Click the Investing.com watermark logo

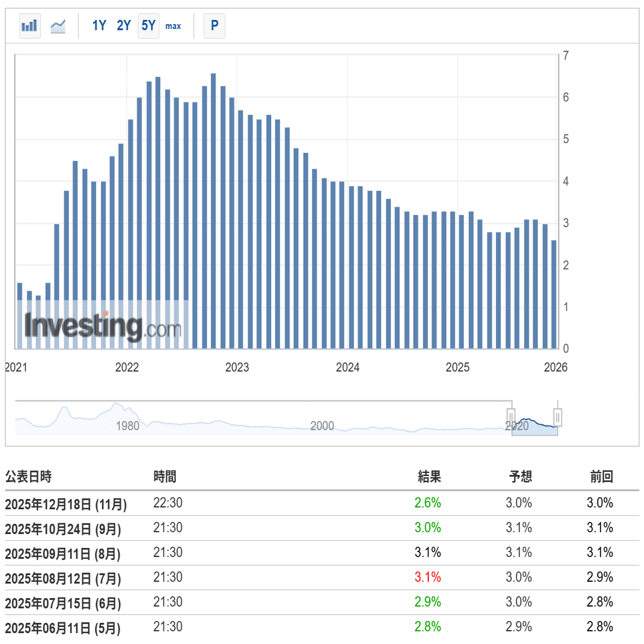pos(103,326)
